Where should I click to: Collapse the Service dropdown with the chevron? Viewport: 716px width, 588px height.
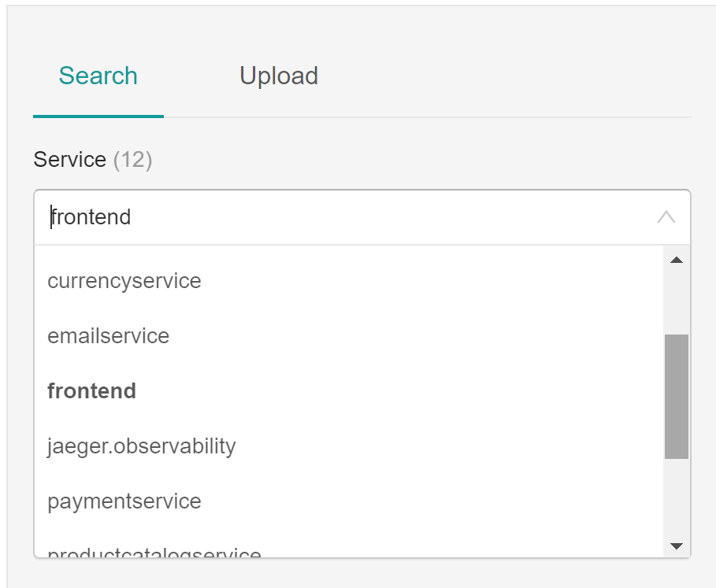point(666,217)
